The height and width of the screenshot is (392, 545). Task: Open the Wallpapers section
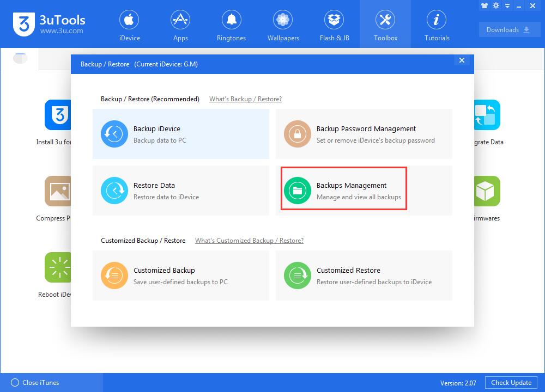[283, 24]
